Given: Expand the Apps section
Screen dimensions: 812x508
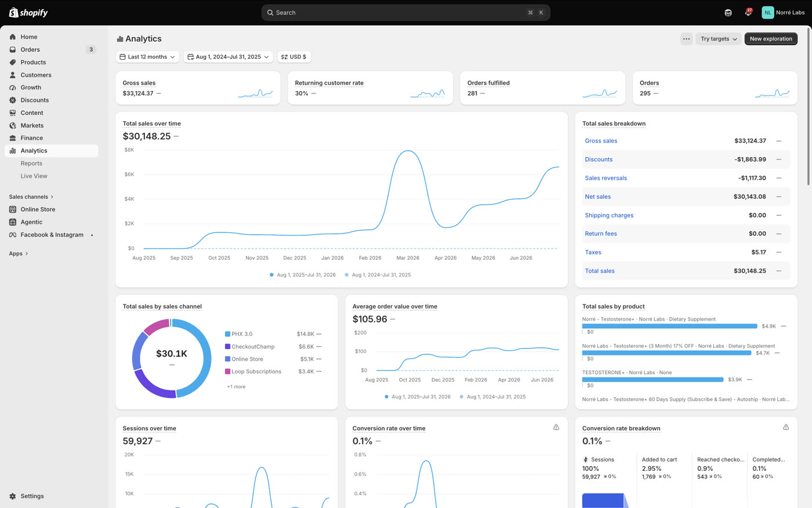Looking at the screenshot, I should [19, 254].
